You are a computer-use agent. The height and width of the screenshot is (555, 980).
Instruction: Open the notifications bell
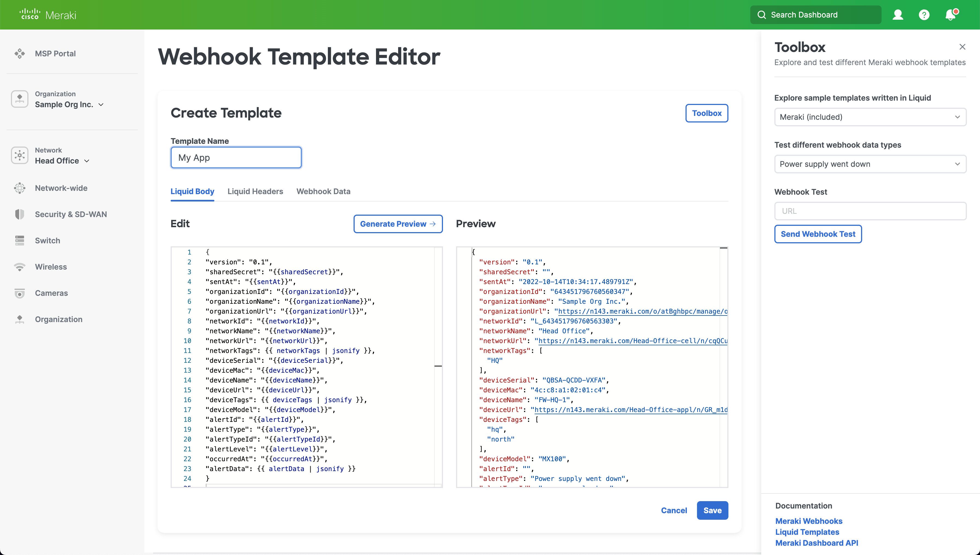[950, 14]
